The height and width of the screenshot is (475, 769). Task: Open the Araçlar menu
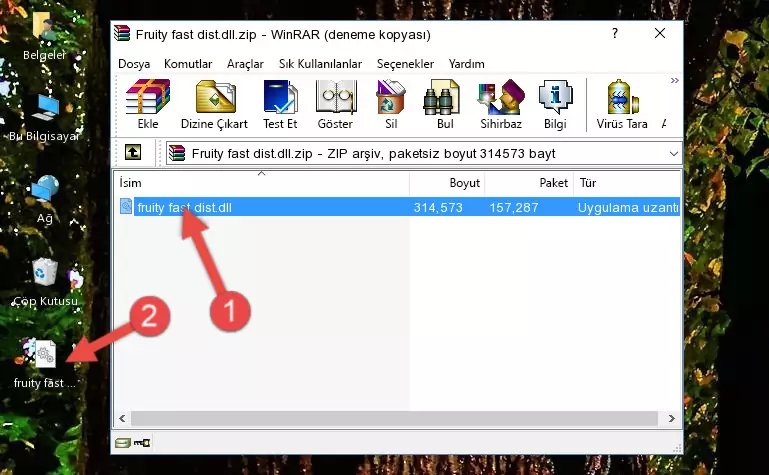[245, 64]
